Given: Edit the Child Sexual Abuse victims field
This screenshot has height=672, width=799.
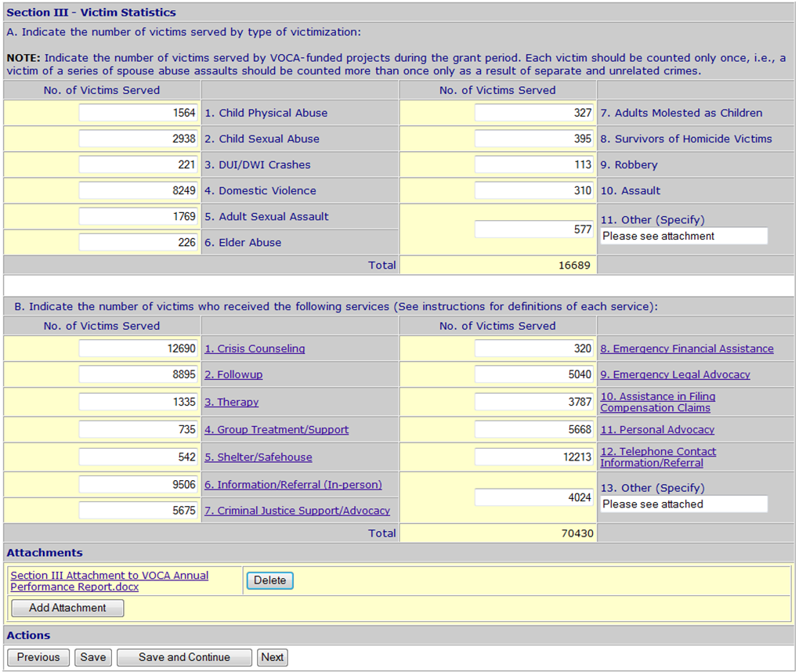Looking at the screenshot, I should pos(138,139).
